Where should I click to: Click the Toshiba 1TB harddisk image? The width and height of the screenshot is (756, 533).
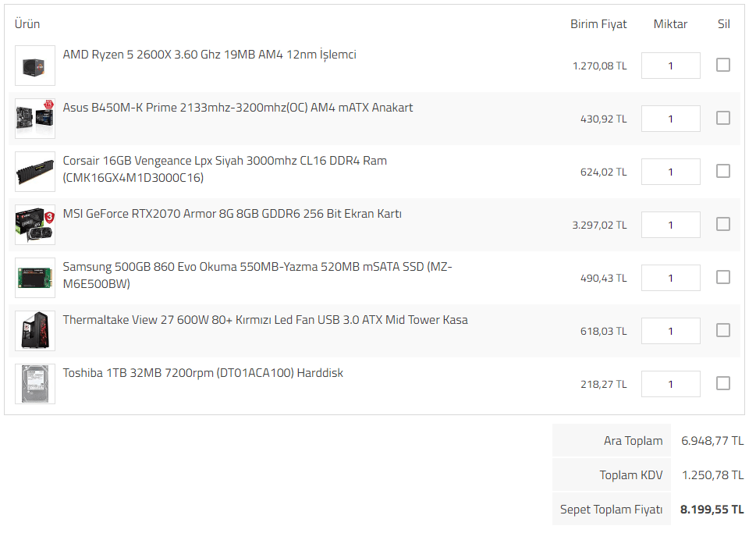pos(35,384)
